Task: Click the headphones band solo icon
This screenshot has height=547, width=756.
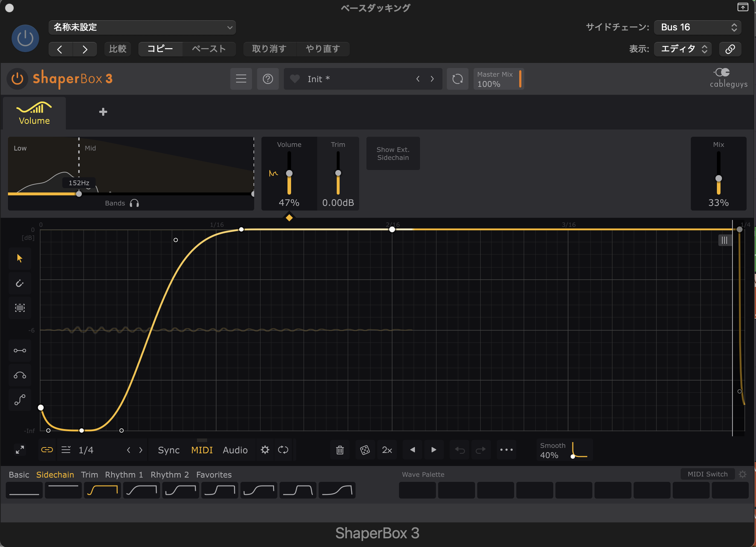Action: (134, 203)
